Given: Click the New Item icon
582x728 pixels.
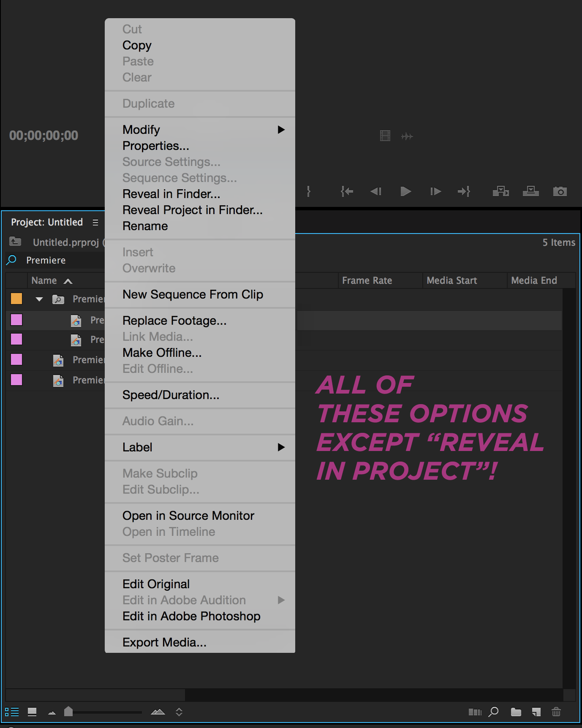Looking at the screenshot, I should 536,712.
